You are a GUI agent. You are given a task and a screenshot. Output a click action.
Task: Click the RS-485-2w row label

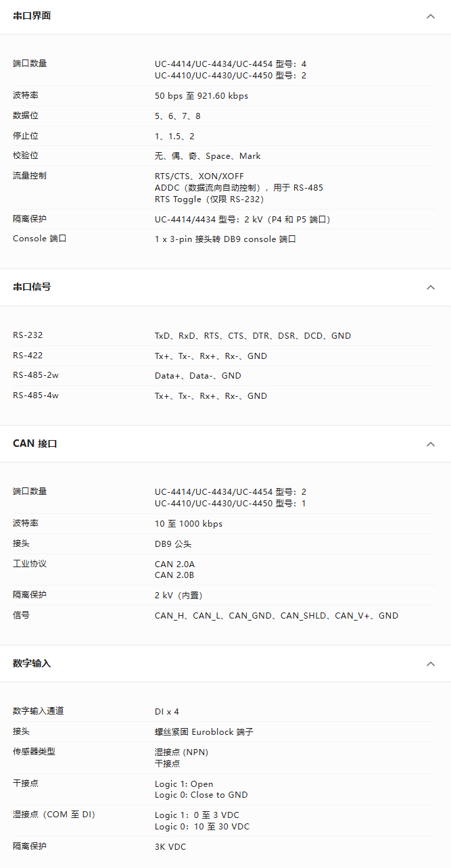pyautogui.click(x=36, y=375)
